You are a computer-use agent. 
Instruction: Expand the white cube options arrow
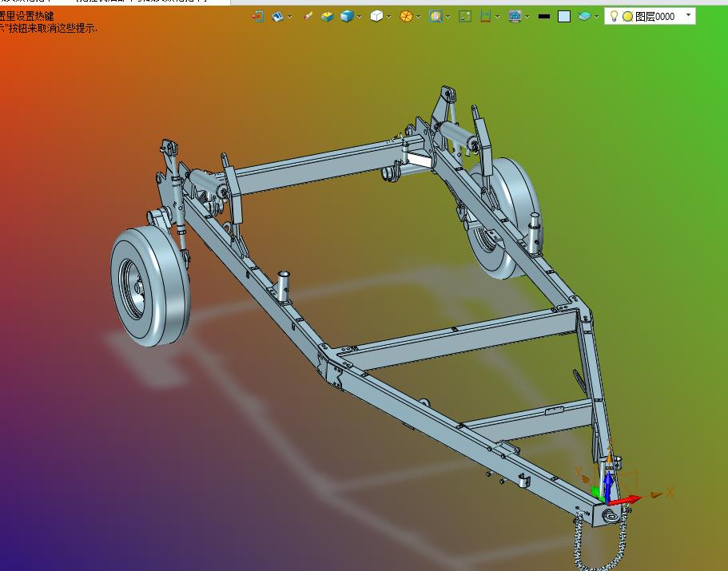coord(388,17)
